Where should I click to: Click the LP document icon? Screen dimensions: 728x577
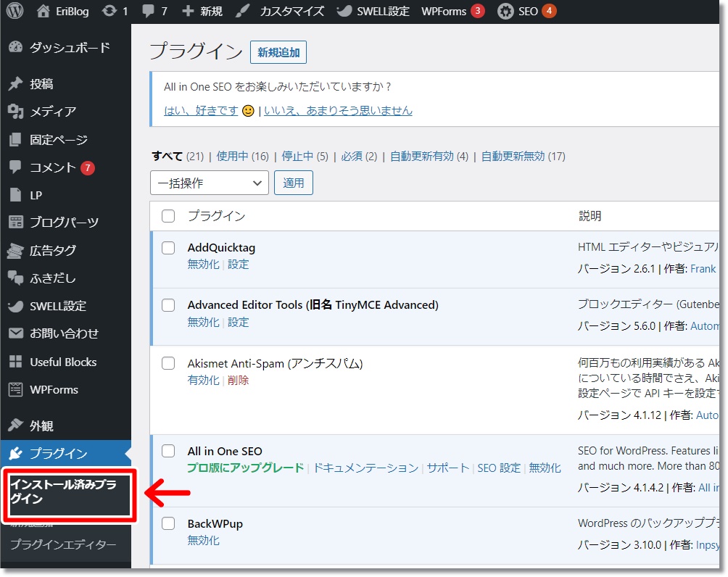point(15,195)
